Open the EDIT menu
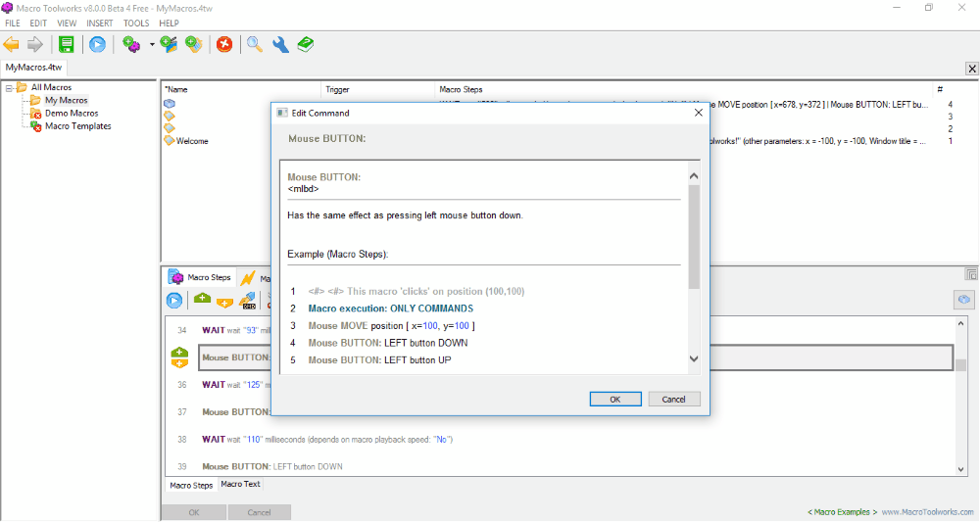The image size is (980, 522). coord(38,24)
